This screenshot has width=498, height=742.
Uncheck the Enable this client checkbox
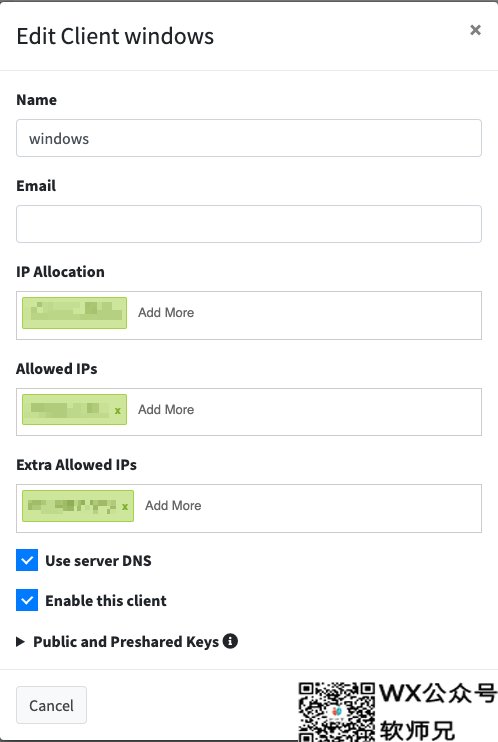27,600
